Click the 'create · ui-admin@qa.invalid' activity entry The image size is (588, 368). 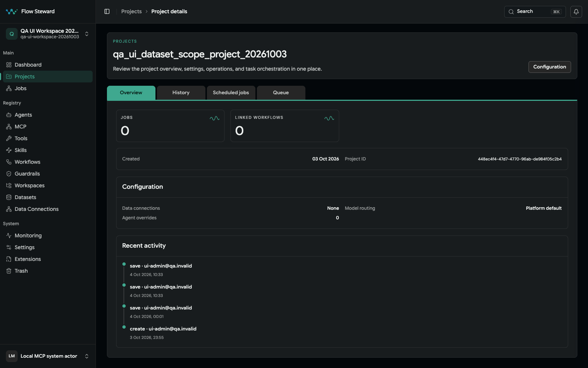coord(163,329)
